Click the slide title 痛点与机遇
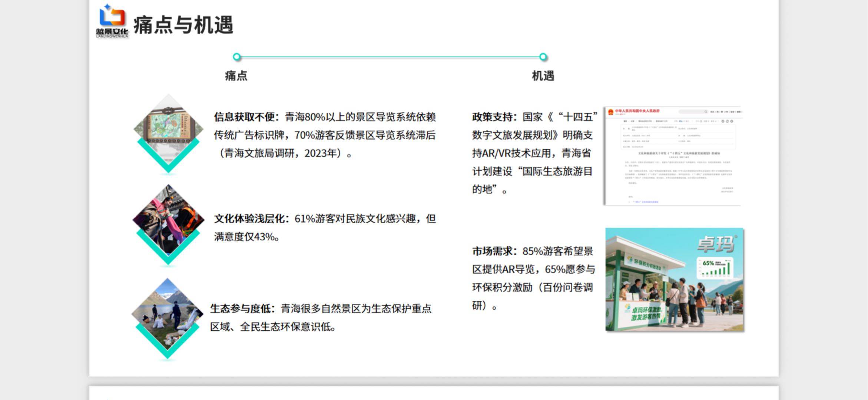Screen dimensions: 868x400 [x=183, y=25]
